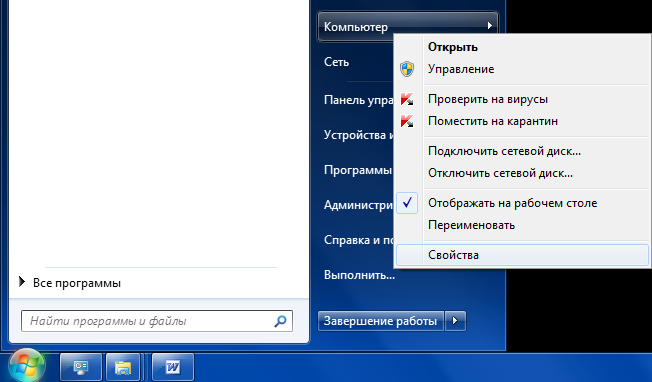
Task: Click the Kaspersky icon beside Проверить на вирусы
Action: click(407, 99)
